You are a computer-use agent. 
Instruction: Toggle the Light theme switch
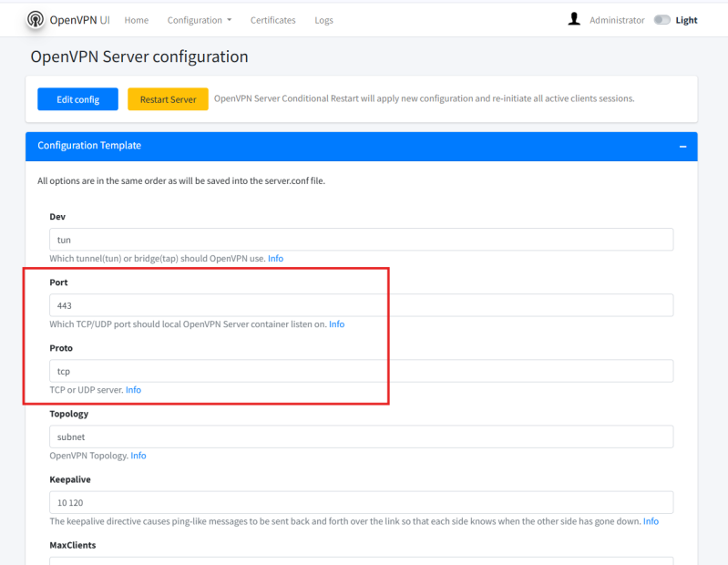(x=662, y=20)
